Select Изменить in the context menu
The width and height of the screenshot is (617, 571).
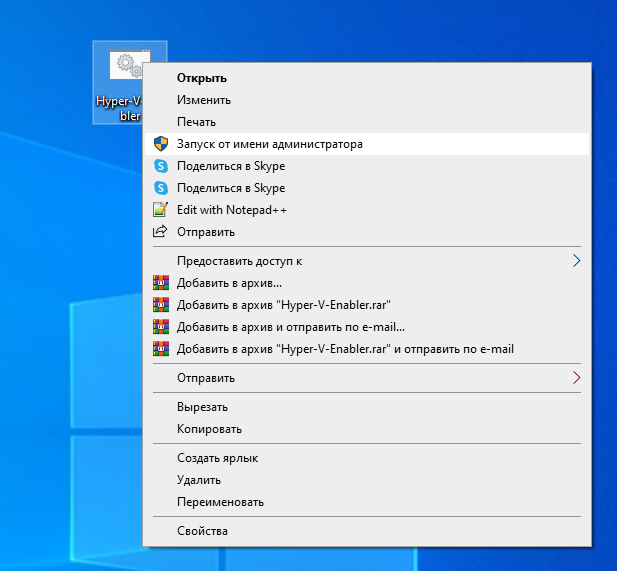click(204, 100)
